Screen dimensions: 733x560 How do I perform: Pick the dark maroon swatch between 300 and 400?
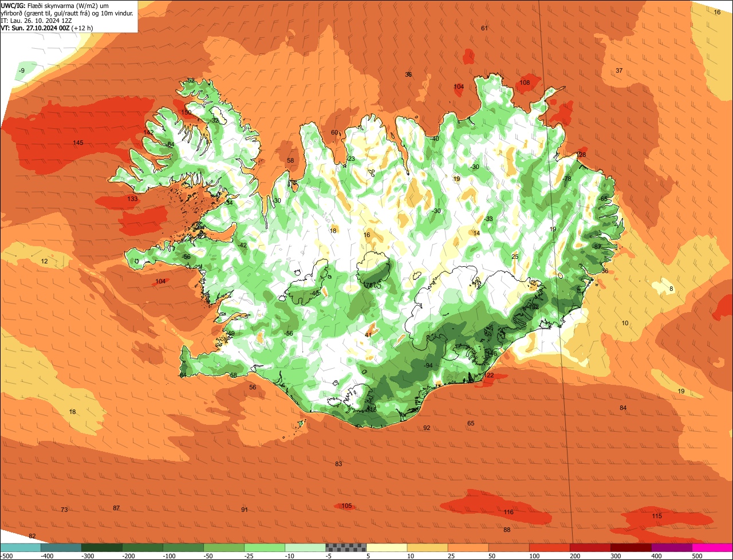point(630,547)
